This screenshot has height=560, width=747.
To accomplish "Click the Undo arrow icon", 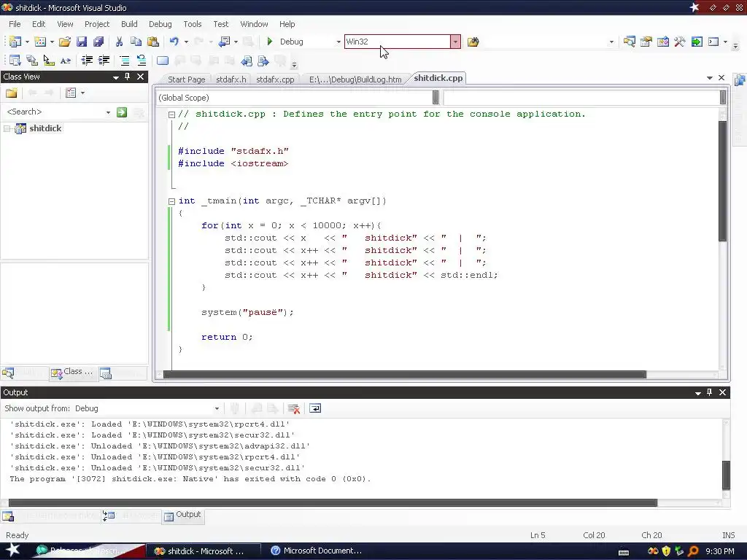I will [174, 42].
